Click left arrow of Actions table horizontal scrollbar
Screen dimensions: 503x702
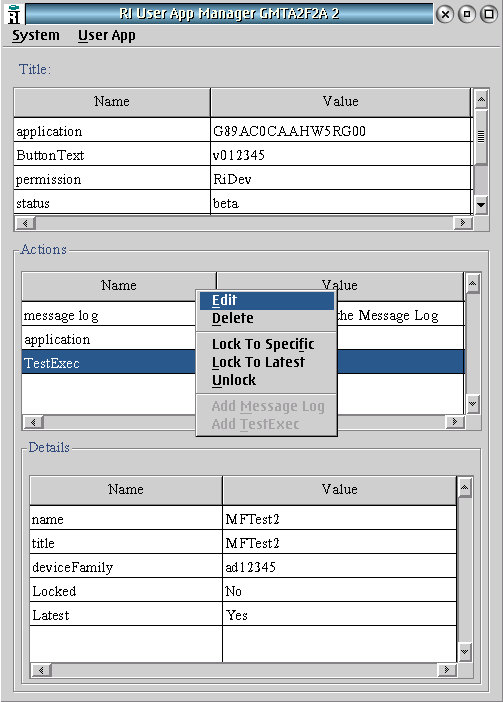tap(33, 422)
